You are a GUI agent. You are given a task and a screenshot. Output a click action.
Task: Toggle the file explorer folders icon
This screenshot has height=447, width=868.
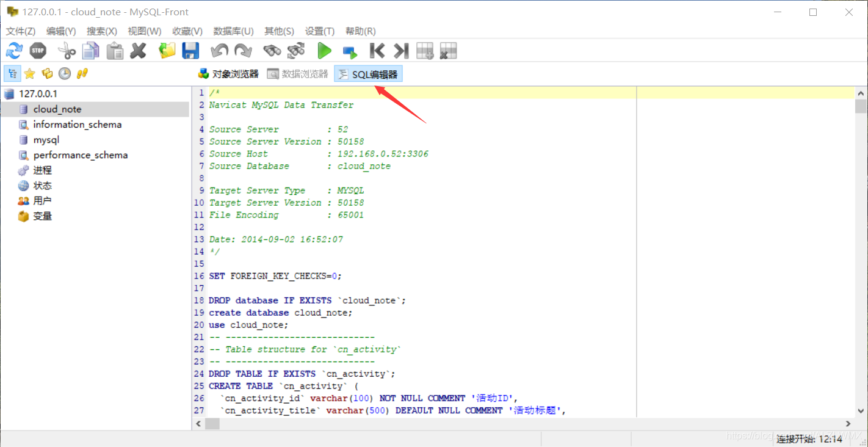pos(47,74)
